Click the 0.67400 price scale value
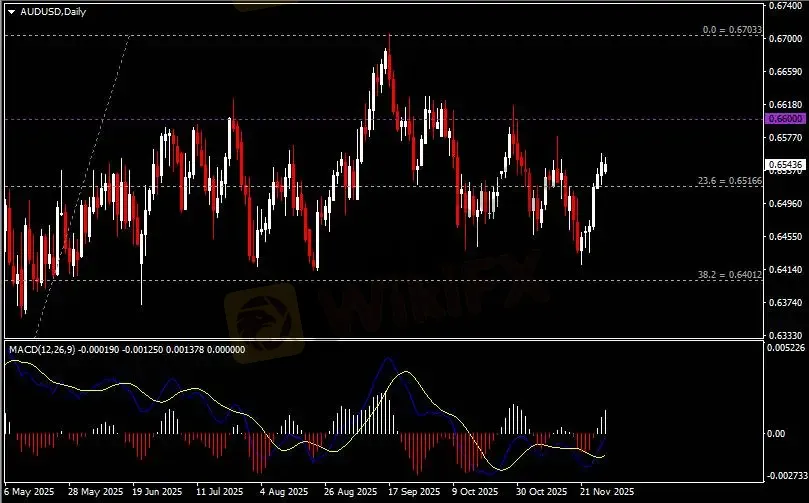The width and height of the screenshot is (809, 503). (x=787, y=6)
